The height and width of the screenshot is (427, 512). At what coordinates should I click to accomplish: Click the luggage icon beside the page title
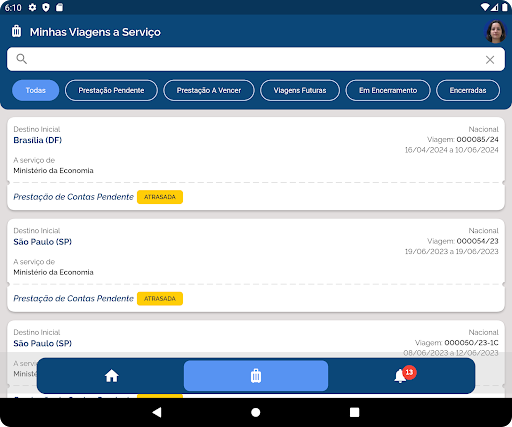pos(16,31)
